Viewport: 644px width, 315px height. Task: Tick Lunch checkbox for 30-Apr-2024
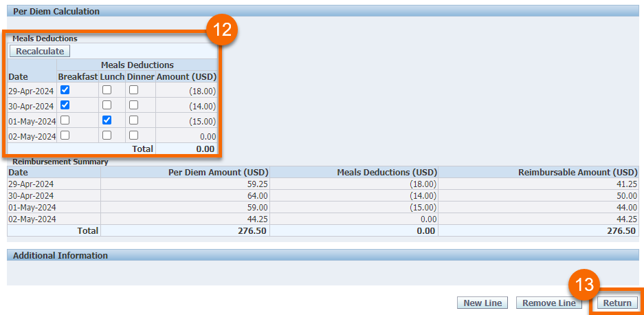tap(107, 105)
